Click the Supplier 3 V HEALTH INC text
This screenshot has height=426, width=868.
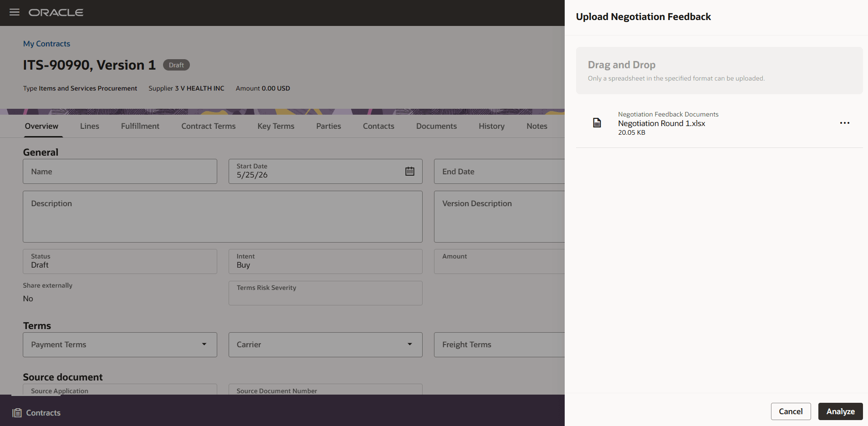pos(186,88)
